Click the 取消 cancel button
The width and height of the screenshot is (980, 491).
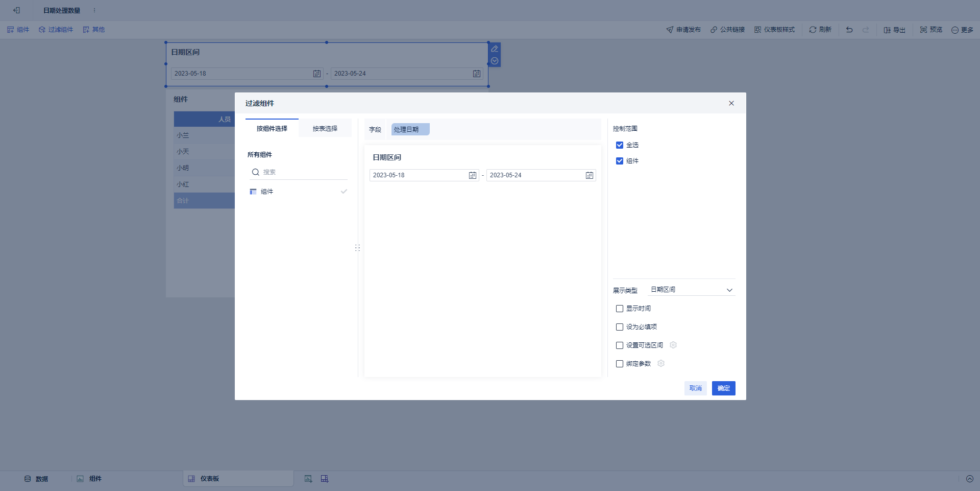[x=696, y=388]
